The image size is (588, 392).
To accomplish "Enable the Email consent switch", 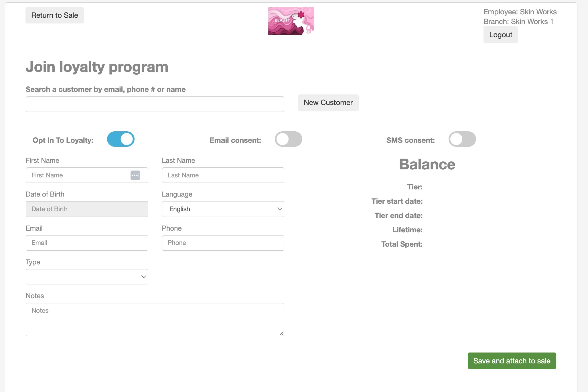I will (288, 139).
